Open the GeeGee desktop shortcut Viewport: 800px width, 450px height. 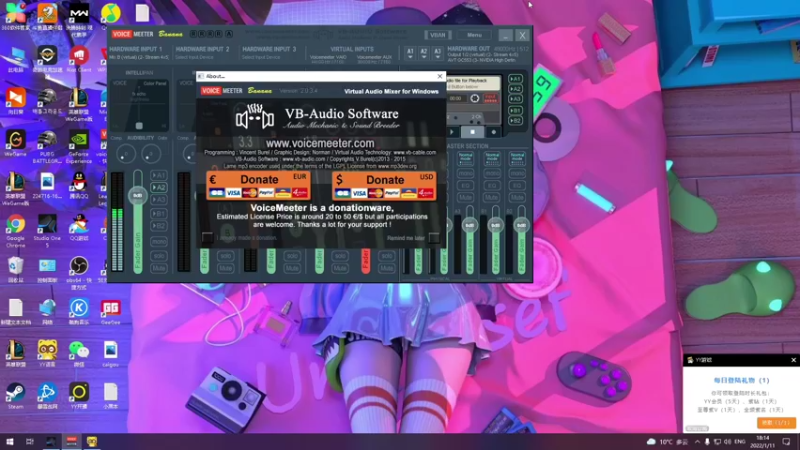coord(110,312)
